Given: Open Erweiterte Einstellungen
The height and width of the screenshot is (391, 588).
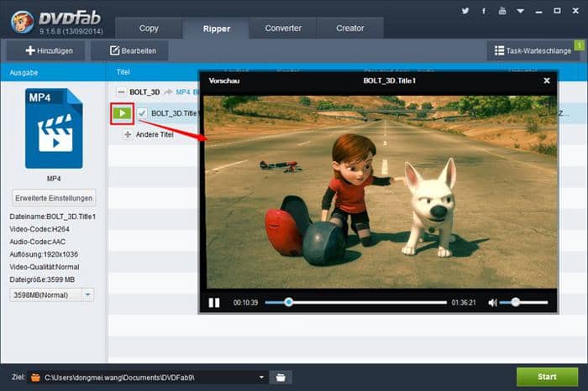Looking at the screenshot, I should point(54,198).
